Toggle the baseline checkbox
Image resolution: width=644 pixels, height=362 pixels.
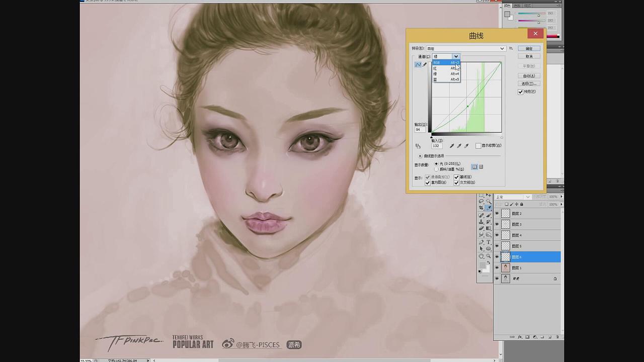click(456, 177)
